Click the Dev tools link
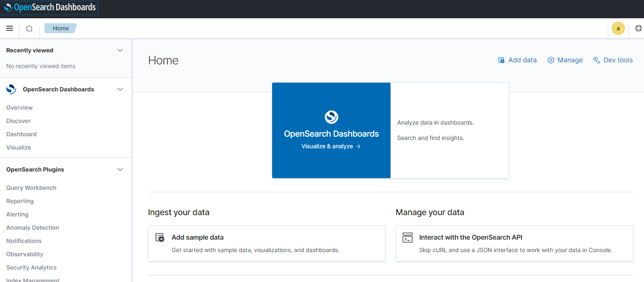Screen dimensions: 644x282 618,60
